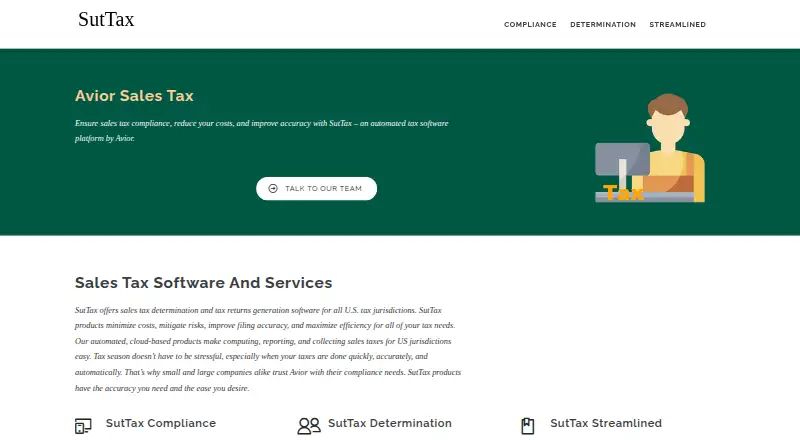Viewport: 800px width, 440px height.
Task: Click the Talk To Our Team button
Action: (x=316, y=188)
